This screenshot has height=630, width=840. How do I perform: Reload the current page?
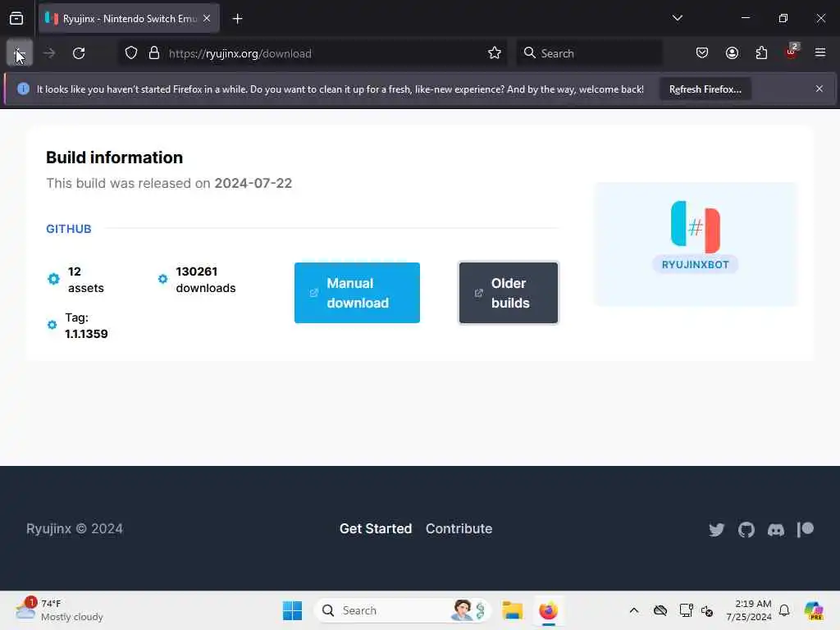(79, 53)
